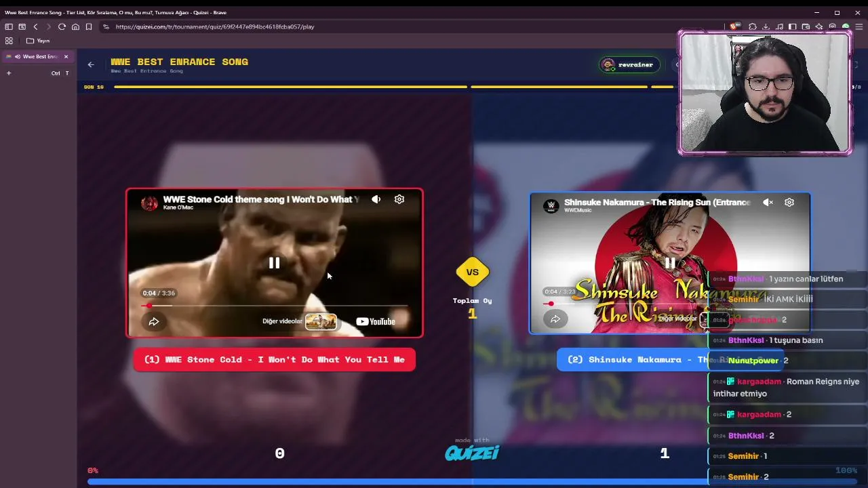Toggle the Brave sidebar panel icon
The image size is (868, 488).
click(9, 26)
